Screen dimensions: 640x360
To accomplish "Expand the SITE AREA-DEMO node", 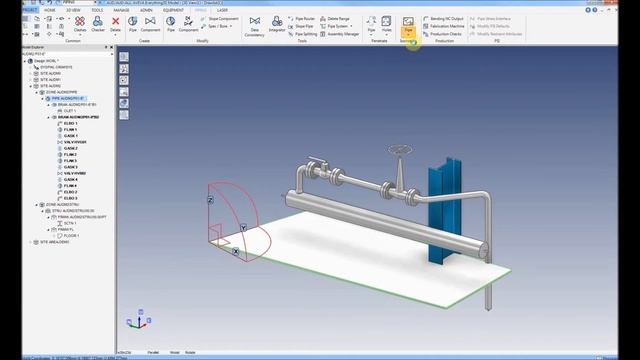I will pyautogui.click(x=31, y=242).
